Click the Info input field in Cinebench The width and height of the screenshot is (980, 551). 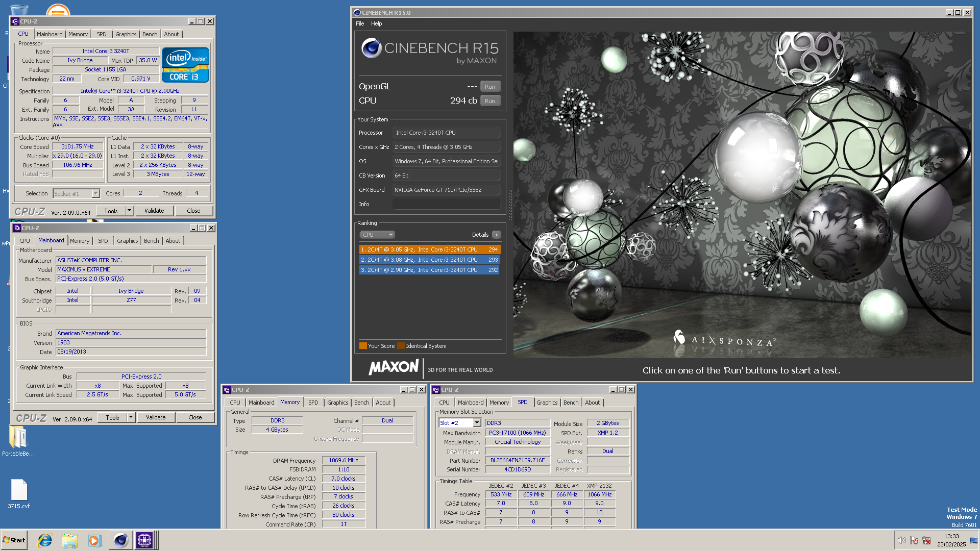[x=446, y=204]
